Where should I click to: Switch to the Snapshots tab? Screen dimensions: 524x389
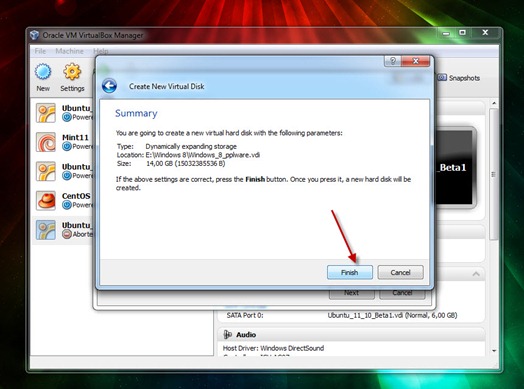[459, 78]
